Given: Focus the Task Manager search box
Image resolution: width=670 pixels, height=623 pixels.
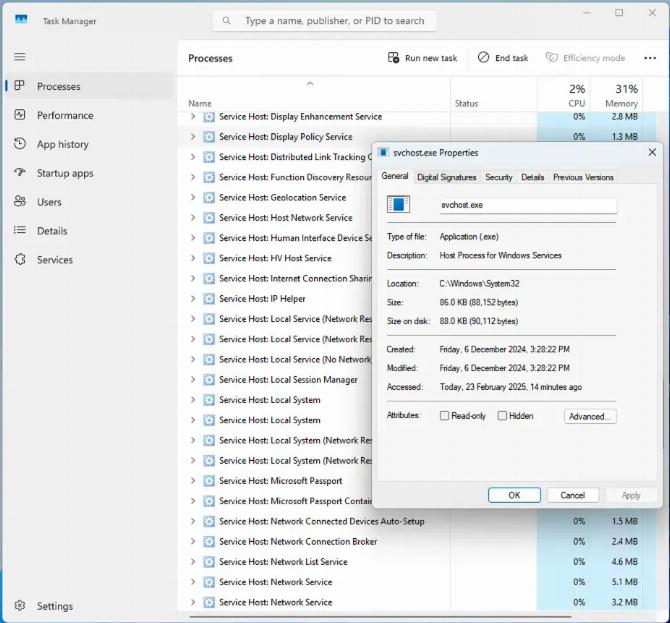Looking at the screenshot, I should tap(324, 21).
